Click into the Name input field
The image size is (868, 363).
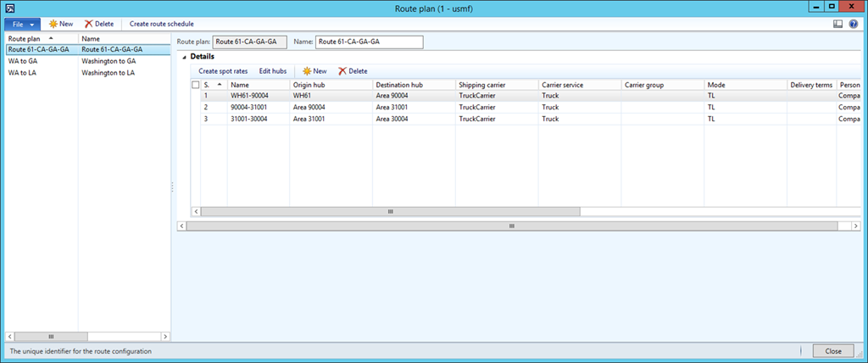pos(369,41)
